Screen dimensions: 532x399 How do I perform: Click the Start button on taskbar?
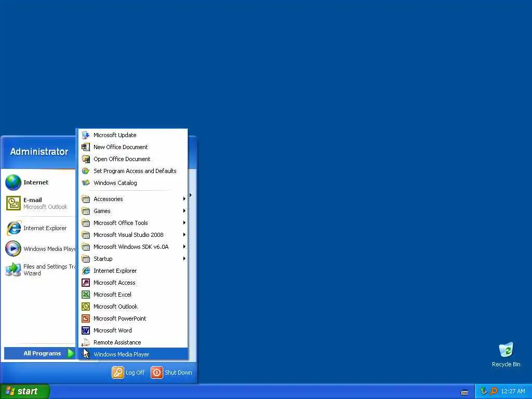coord(25,391)
